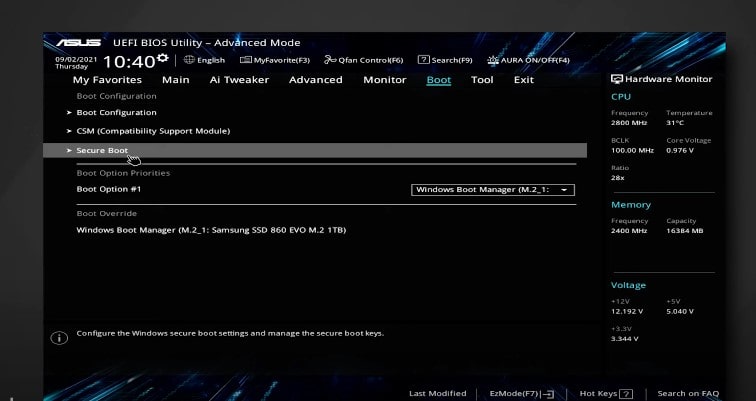756x401 pixels.
Task: Click the Boot Option #1 label
Action: (x=109, y=189)
